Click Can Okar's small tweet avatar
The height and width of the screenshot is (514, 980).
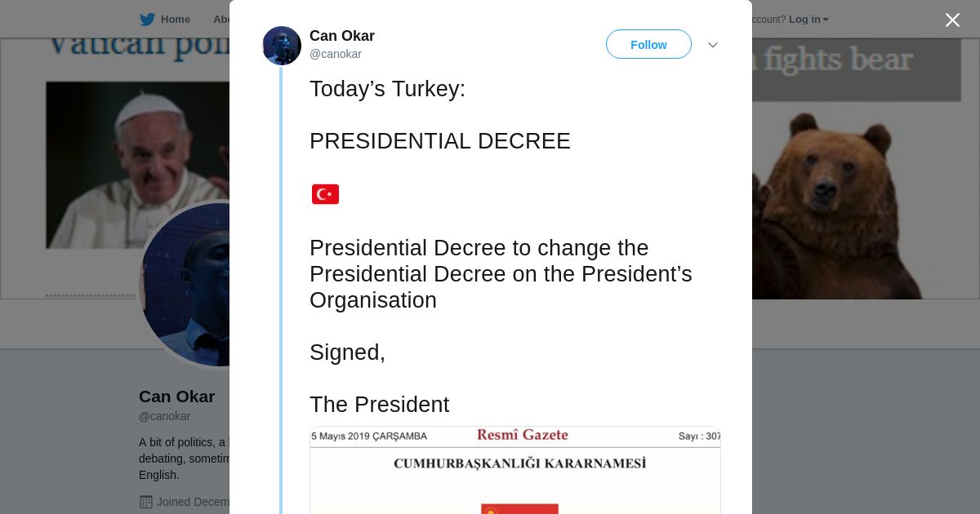(282, 46)
